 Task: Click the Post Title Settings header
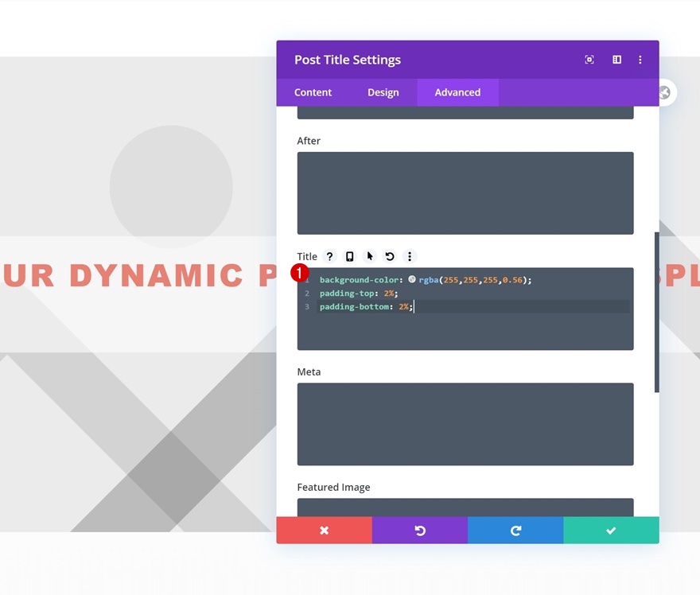[348, 60]
